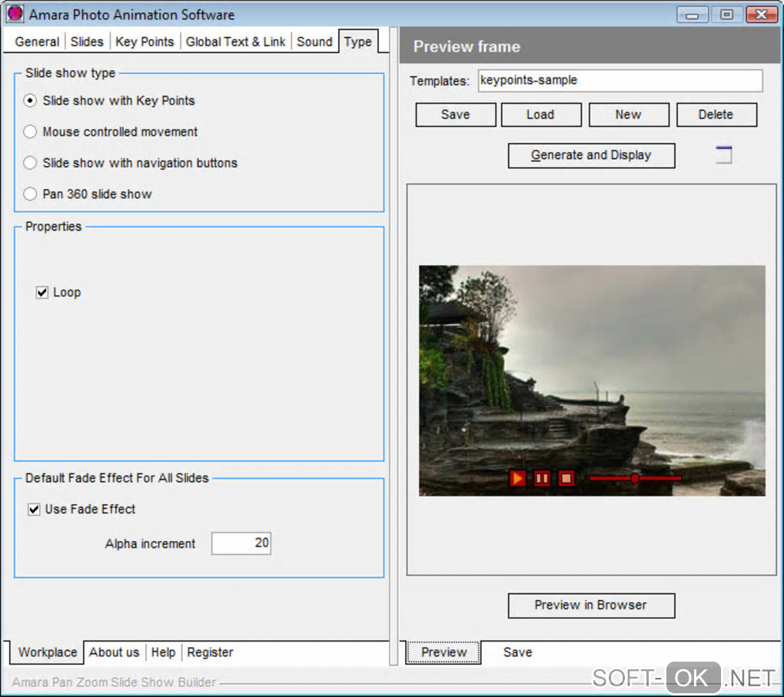
Task: Open the Sound tab
Action: [x=314, y=41]
